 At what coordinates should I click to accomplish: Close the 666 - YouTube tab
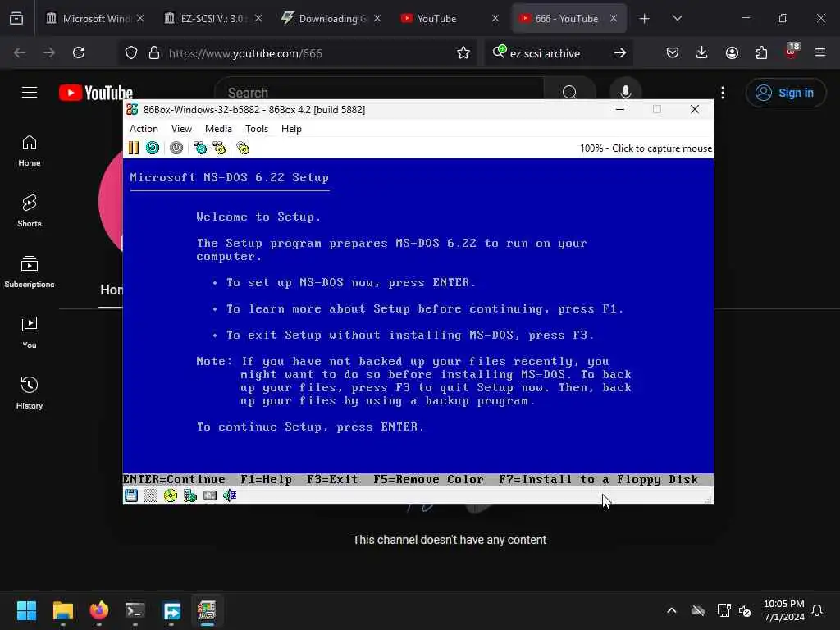614,18
